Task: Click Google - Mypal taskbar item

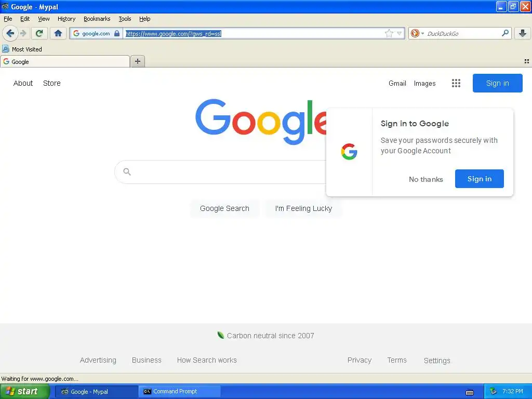Action: point(97,391)
